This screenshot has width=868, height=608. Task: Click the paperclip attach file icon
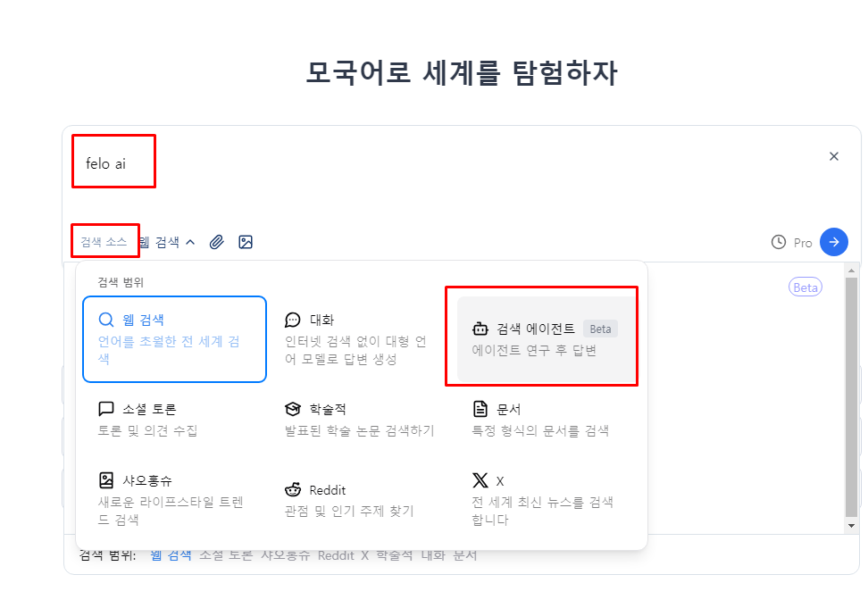pyautogui.click(x=216, y=242)
